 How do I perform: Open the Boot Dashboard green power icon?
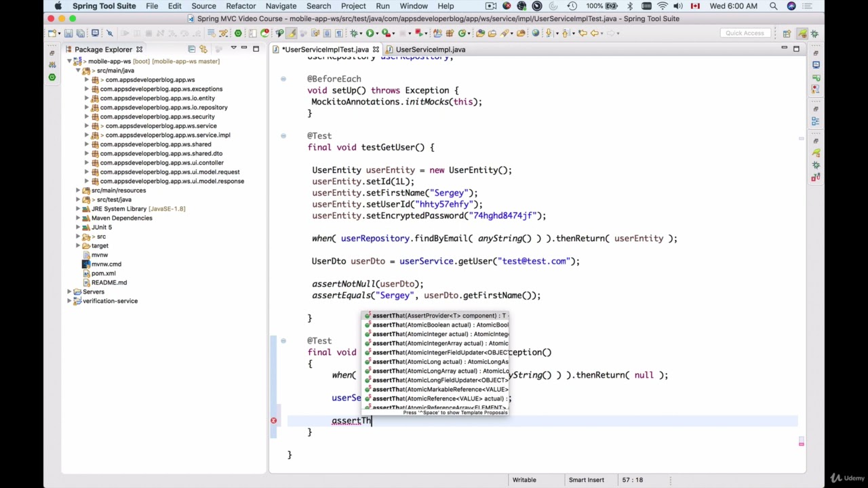pyautogui.click(x=238, y=33)
